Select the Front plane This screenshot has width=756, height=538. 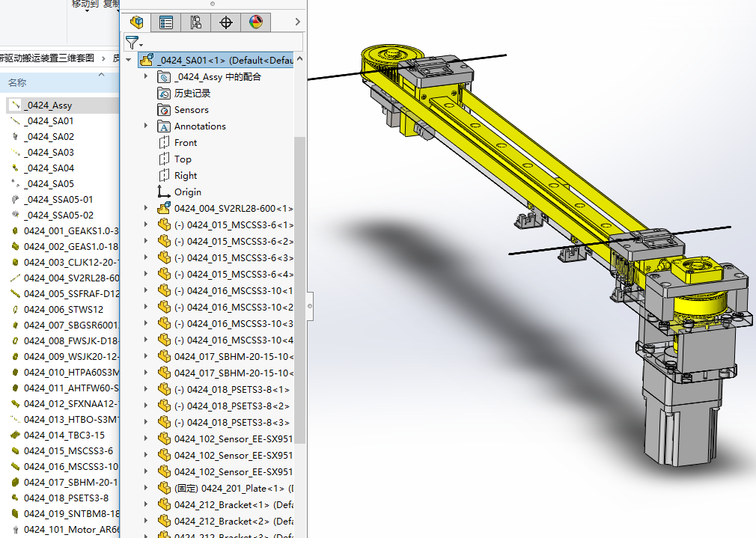coord(185,143)
